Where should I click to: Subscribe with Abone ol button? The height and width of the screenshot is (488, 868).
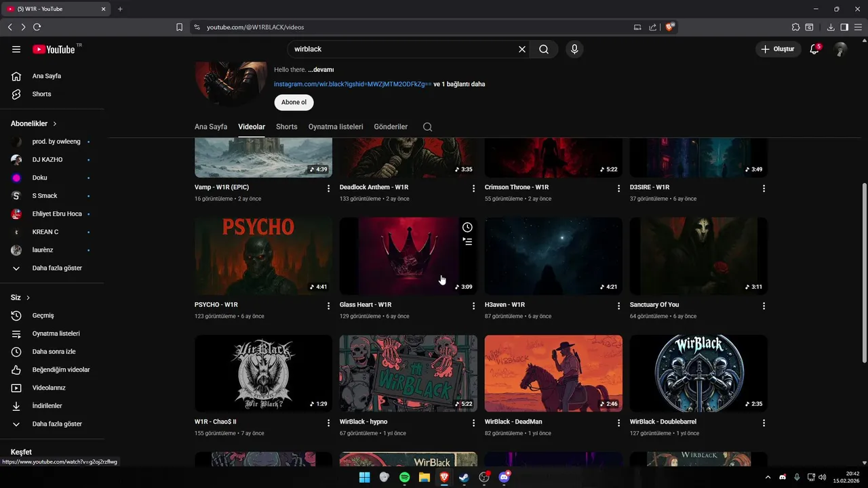[x=294, y=102]
